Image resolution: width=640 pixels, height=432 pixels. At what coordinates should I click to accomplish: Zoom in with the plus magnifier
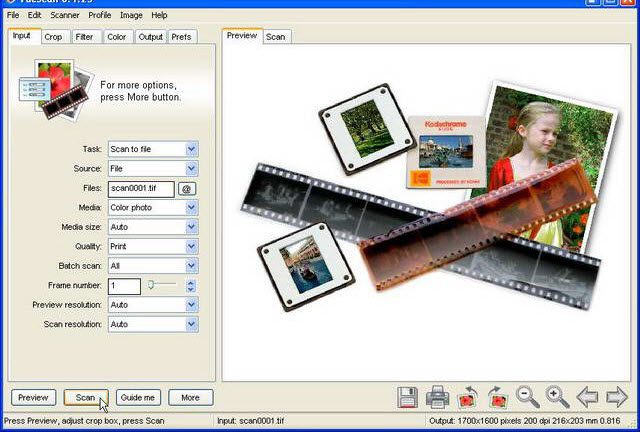[558, 397]
